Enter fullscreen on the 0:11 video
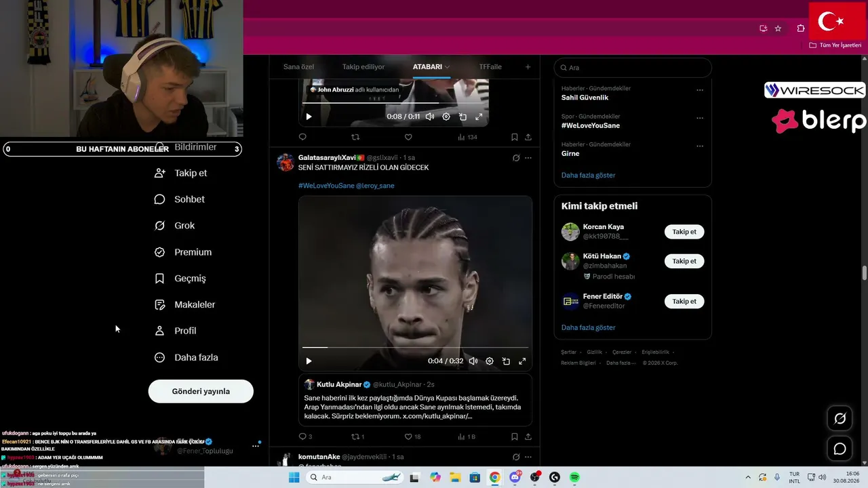 pyautogui.click(x=479, y=117)
